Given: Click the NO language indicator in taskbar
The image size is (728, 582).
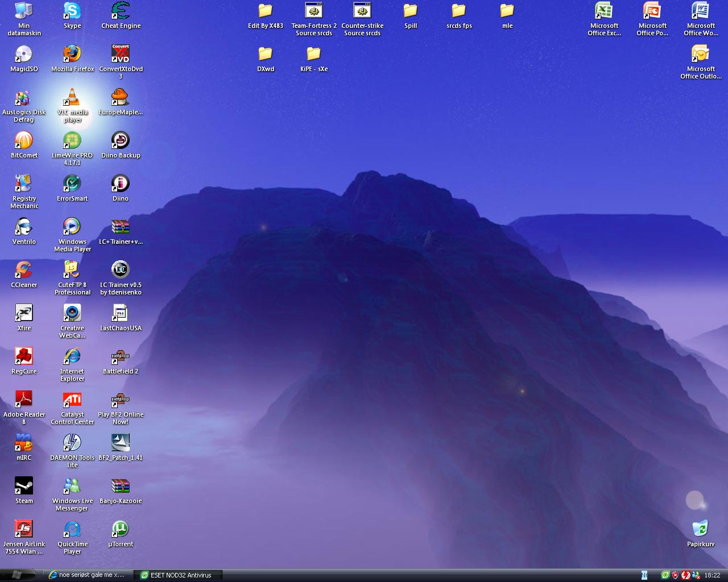Looking at the screenshot, I should click(x=644, y=575).
